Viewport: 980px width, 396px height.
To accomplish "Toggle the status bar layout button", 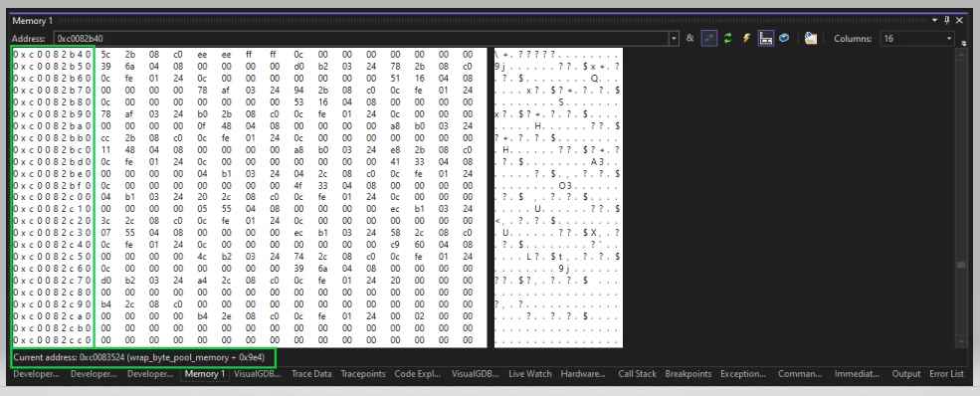I will [x=766, y=38].
